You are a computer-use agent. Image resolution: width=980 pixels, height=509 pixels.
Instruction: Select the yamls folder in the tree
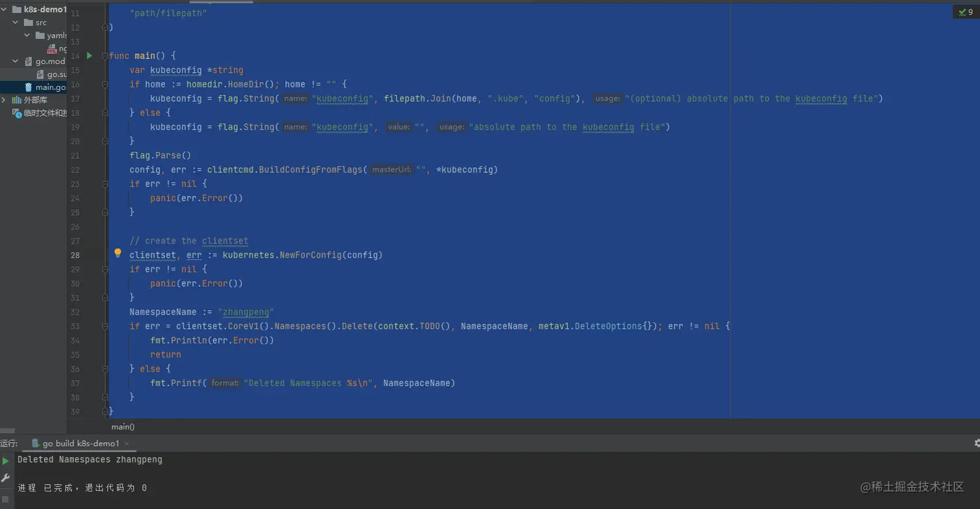pyautogui.click(x=34, y=36)
